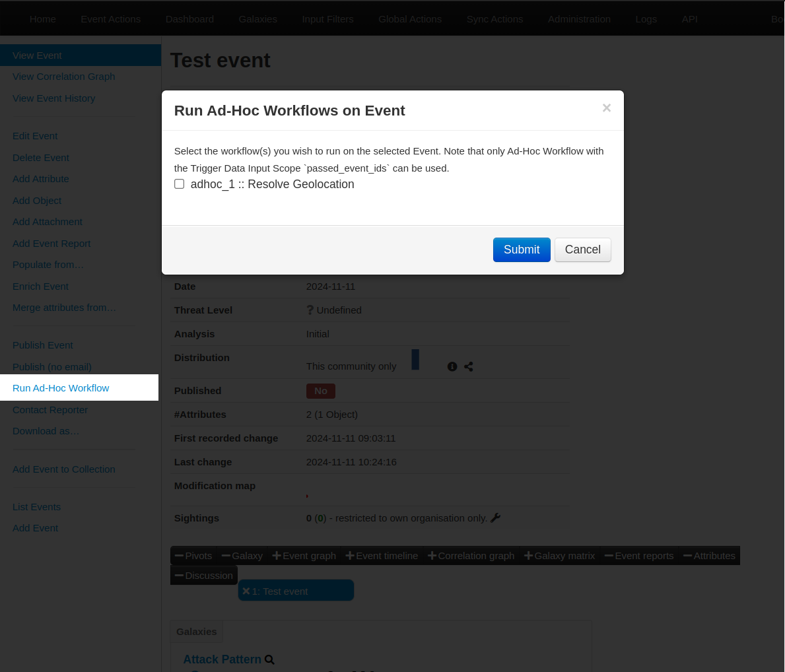Close the Ad-Hoc Workflows dialog with X
This screenshot has height=672, width=785.
[x=606, y=108]
